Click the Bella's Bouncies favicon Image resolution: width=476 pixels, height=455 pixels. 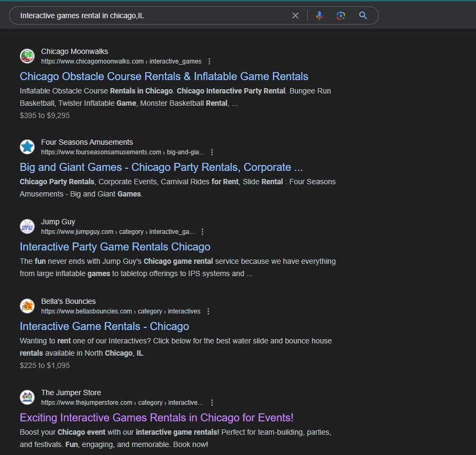point(27,306)
